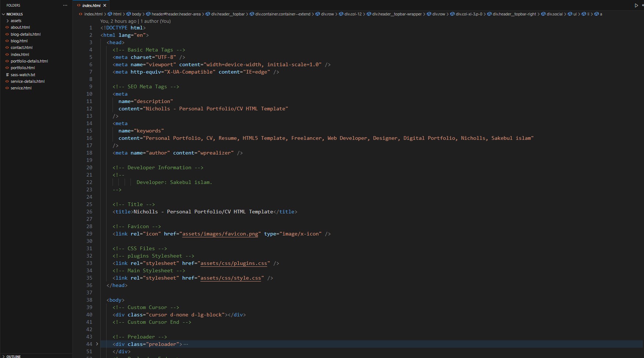Click the div.header__topbar cube icon in breadcrumb
The image size is (644, 358).
pos(208,14)
